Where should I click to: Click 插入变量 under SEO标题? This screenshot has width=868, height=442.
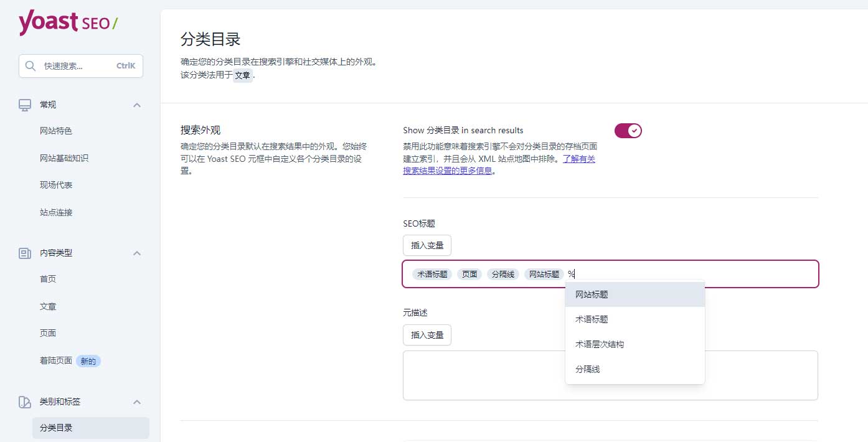427,245
